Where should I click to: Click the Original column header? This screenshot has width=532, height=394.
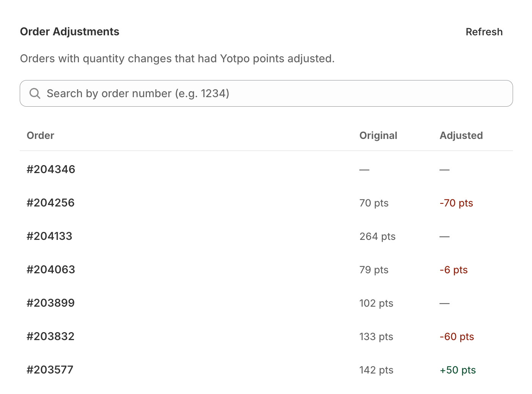coord(378,136)
